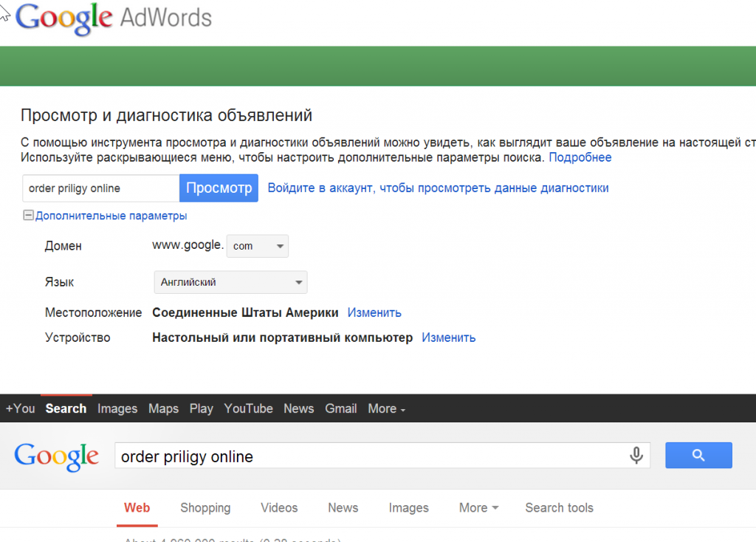The height and width of the screenshot is (542, 756).
Task: Switch to the Web results tab
Action: coord(137,508)
